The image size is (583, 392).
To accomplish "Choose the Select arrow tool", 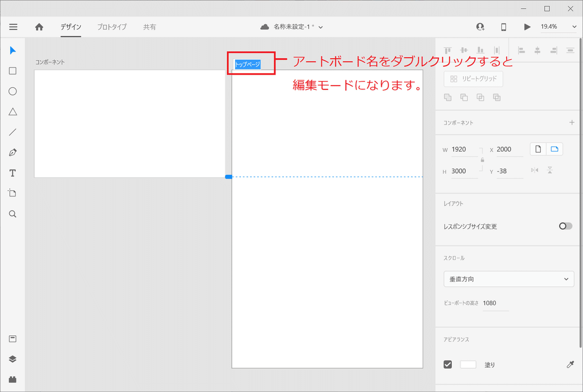I will click(x=13, y=51).
